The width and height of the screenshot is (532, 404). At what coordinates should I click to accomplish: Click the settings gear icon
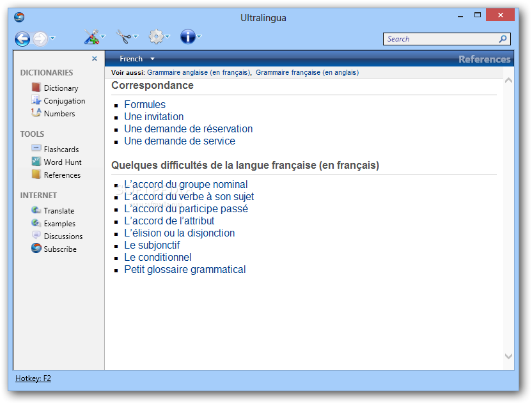(156, 36)
